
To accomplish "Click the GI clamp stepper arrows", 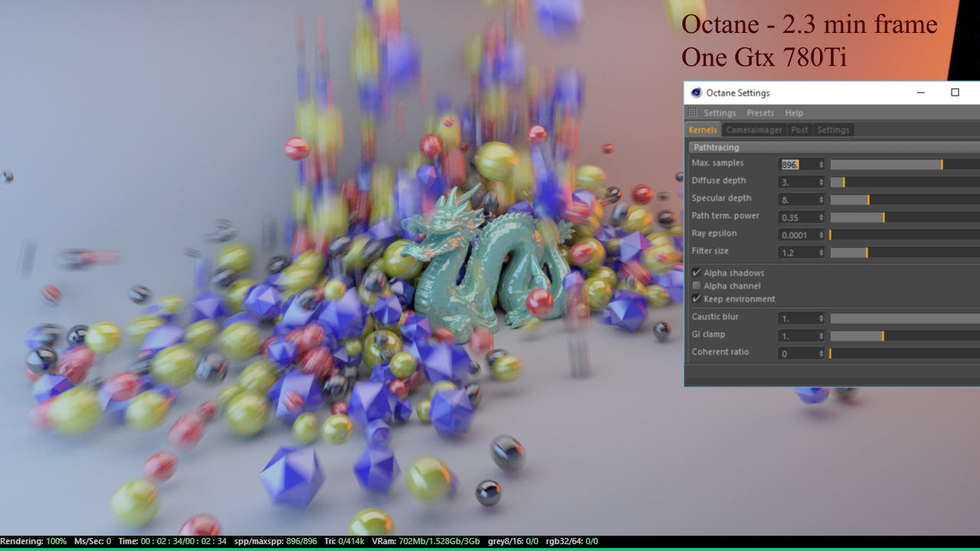I will coord(822,336).
